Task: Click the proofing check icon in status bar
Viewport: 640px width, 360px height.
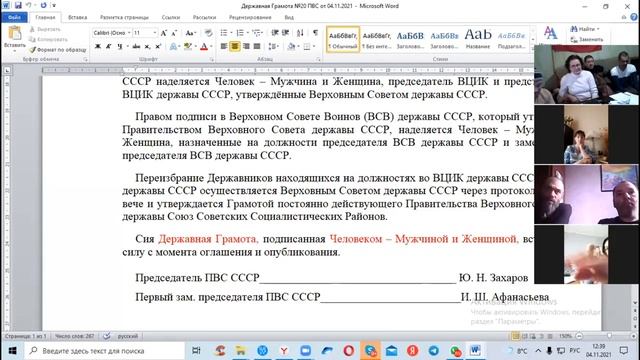Action: 107,336
